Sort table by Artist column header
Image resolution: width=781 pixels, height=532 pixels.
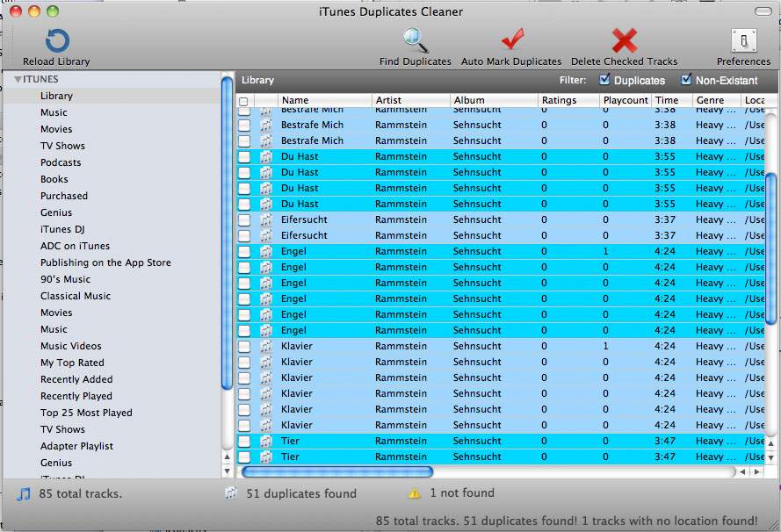(x=410, y=100)
